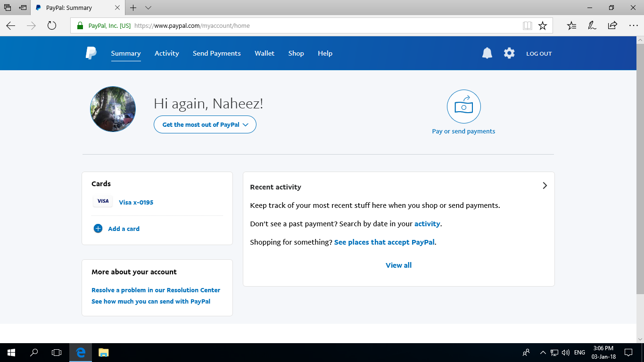Image resolution: width=644 pixels, height=362 pixels.
Task: Open reading view book icon
Action: tap(528, 25)
